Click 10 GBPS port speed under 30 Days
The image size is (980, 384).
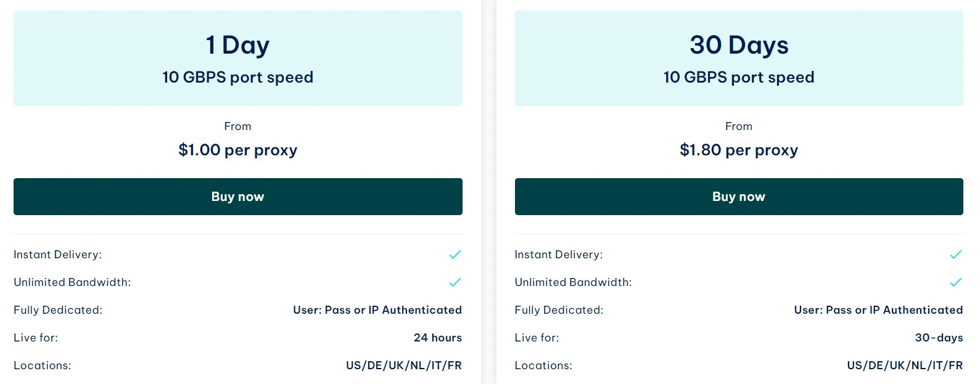pos(738,77)
